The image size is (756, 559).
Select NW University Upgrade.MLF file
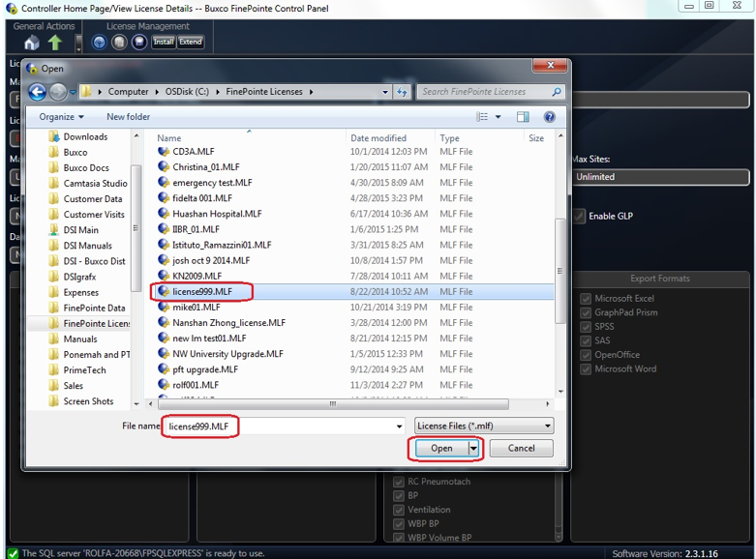[227, 354]
